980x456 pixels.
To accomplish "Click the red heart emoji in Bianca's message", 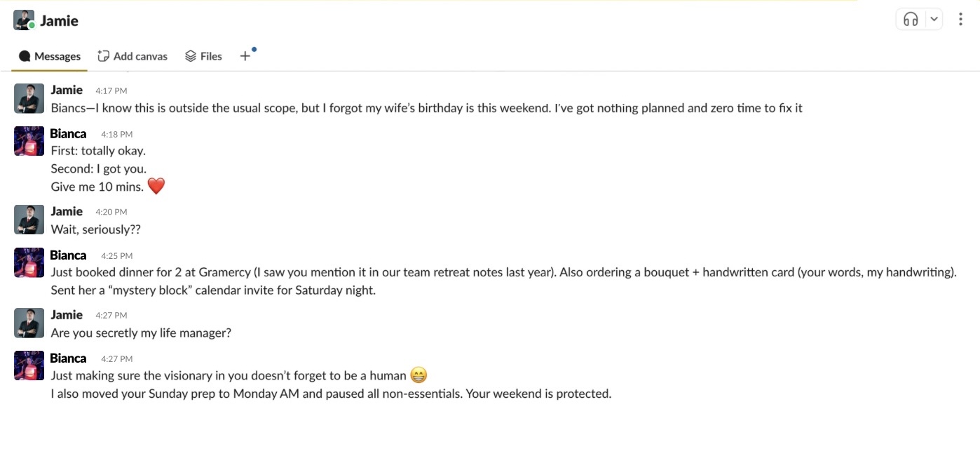I will pyautogui.click(x=156, y=187).
